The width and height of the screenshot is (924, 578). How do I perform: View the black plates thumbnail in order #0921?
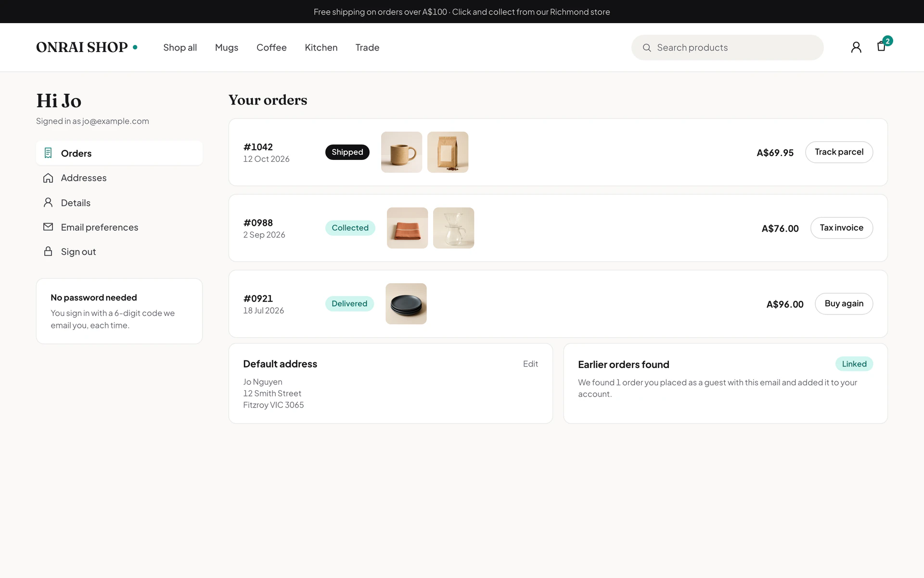click(406, 304)
